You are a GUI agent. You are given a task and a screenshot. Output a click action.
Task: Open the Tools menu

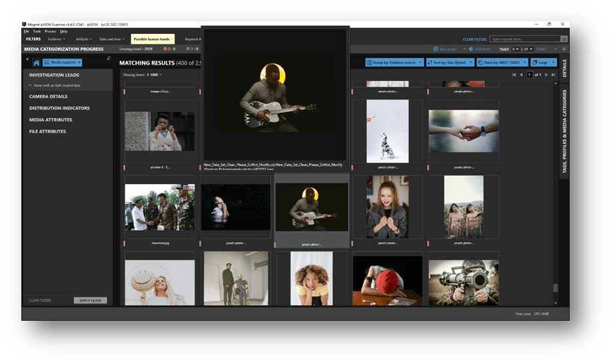(x=37, y=31)
